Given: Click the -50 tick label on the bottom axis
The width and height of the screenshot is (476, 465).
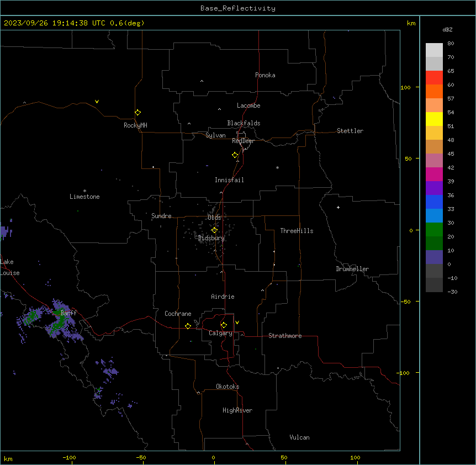Looking at the screenshot, I should [x=141, y=457].
